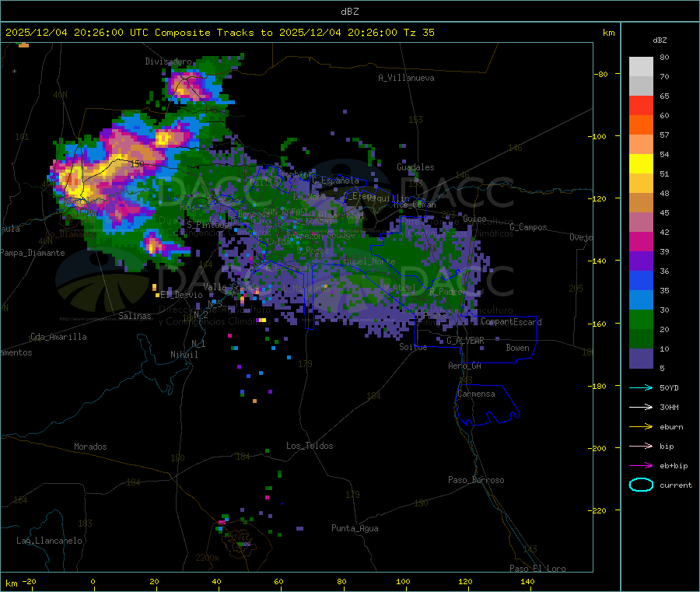Click the '0' tick on the horizontal axis
Screen dimensions: 700x592
(x=93, y=582)
